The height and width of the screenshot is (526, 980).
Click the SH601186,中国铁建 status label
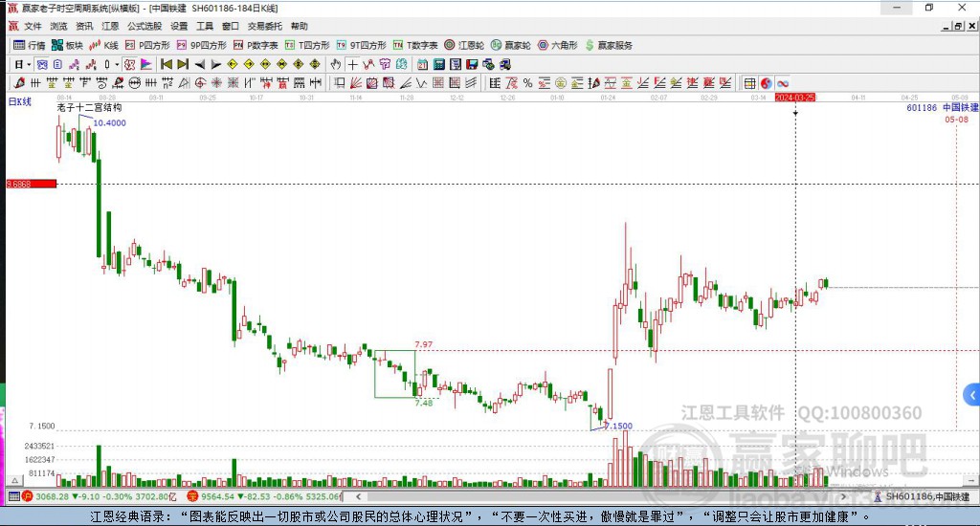point(927,496)
